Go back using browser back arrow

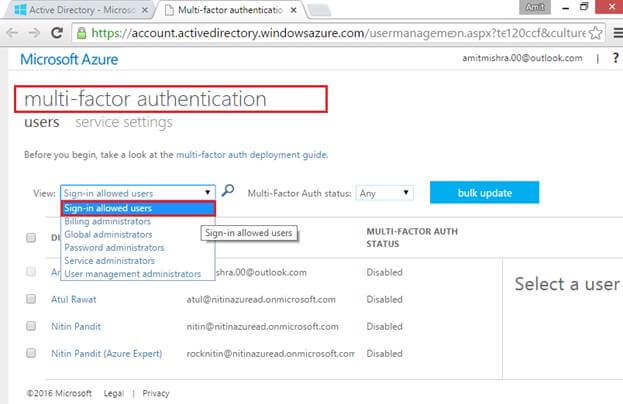[x=12, y=33]
